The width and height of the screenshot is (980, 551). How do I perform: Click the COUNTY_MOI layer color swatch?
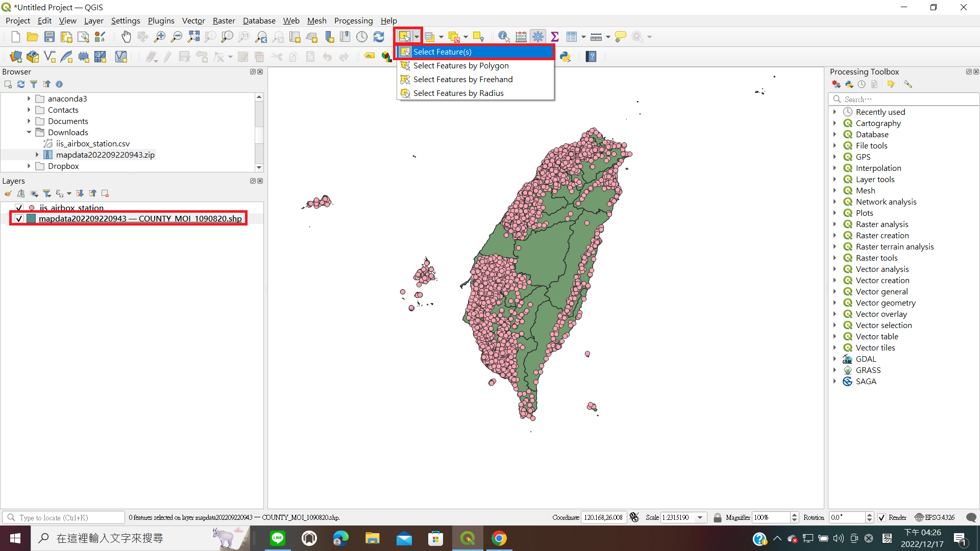tap(31, 218)
